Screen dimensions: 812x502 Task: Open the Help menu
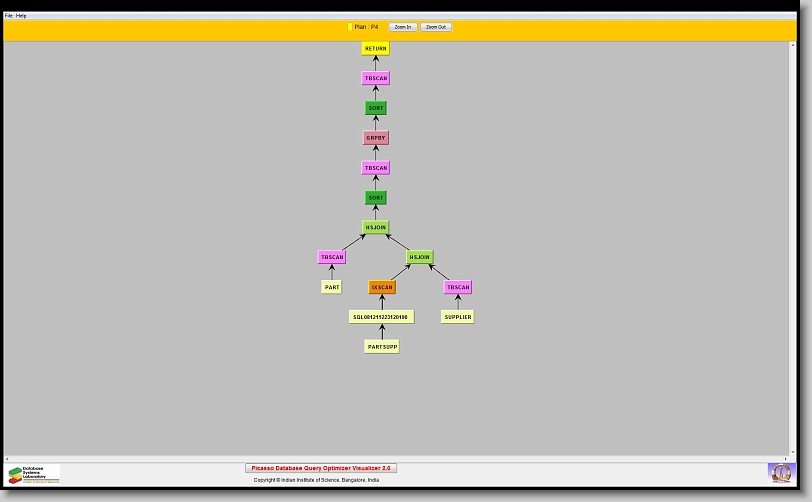pyautogui.click(x=22, y=16)
